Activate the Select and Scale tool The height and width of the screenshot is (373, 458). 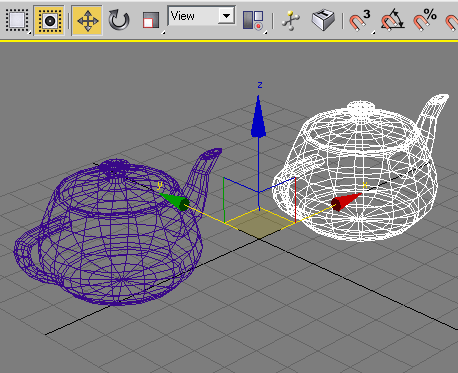(x=152, y=21)
